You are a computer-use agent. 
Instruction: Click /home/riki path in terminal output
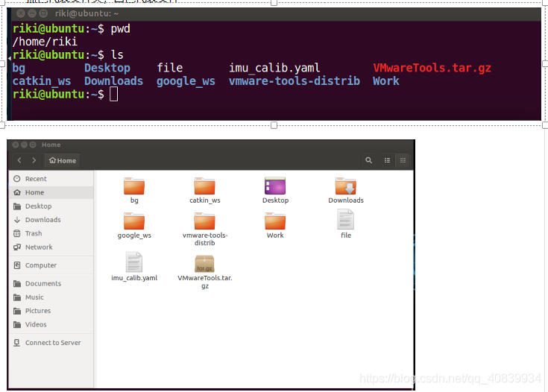pyautogui.click(x=45, y=42)
